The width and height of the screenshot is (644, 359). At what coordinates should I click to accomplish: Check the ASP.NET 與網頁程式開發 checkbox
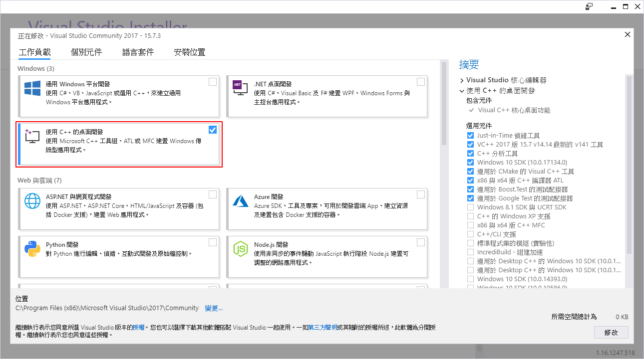213,194
